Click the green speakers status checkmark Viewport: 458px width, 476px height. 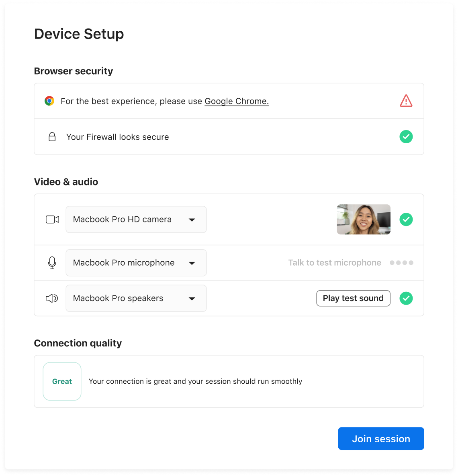point(406,298)
